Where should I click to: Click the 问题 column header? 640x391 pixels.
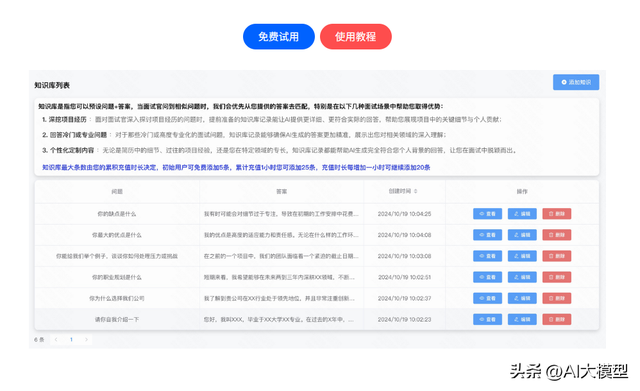pos(117,191)
